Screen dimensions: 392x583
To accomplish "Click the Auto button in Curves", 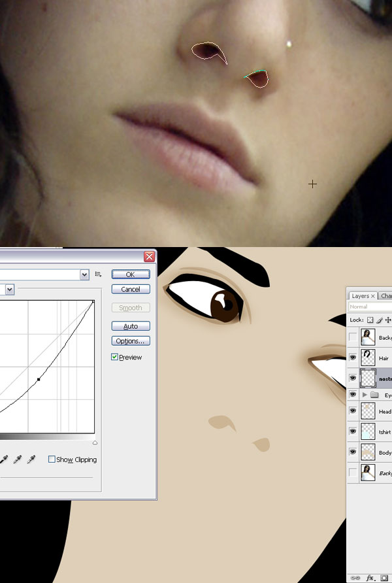I will (x=131, y=326).
